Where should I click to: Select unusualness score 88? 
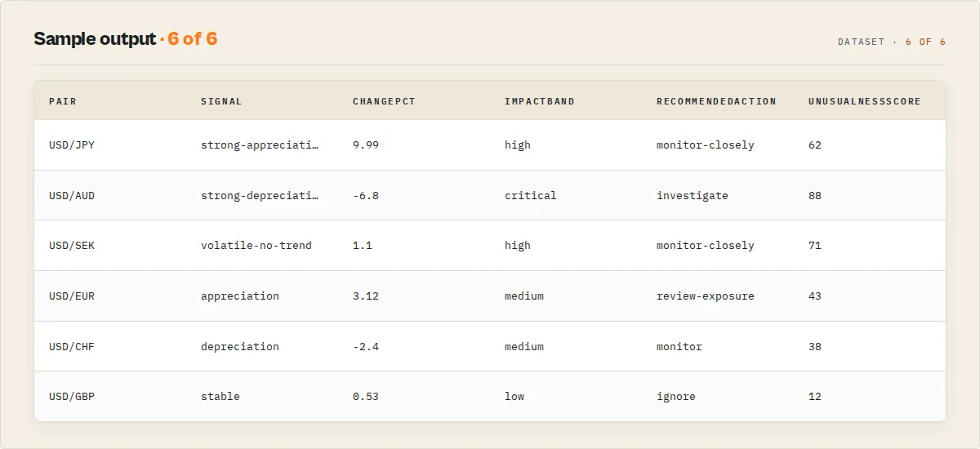pyautogui.click(x=815, y=195)
